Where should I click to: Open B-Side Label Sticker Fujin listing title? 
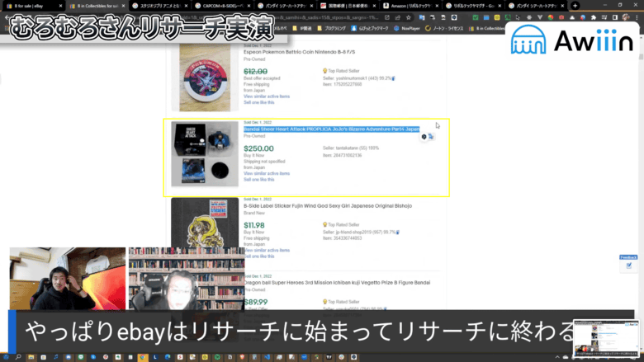[327, 206]
